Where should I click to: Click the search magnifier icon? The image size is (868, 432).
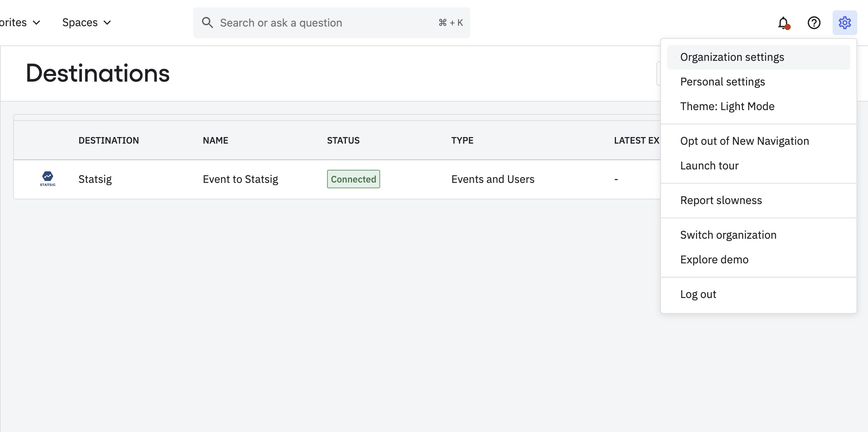pyautogui.click(x=207, y=23)
